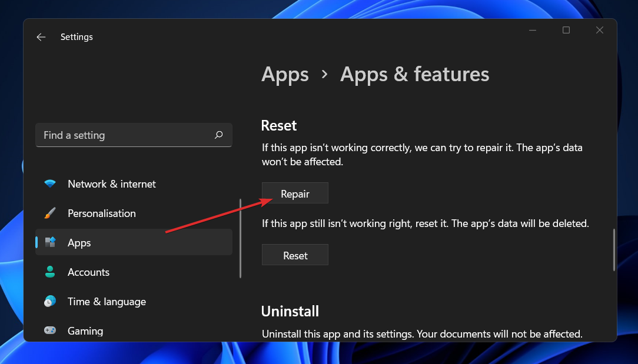Click the Reset button
Image resolution: width=638 pixels, height=364 pixels.
(x=295, y=255)
